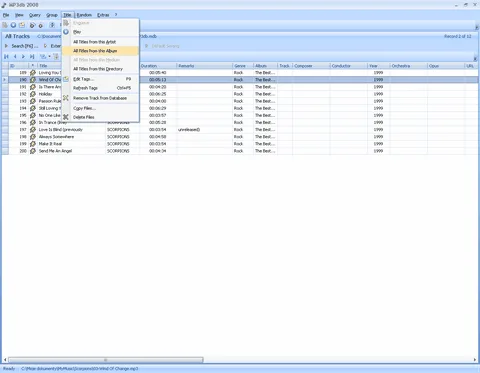Go to the previous record arrow

(x=15, y=57)
